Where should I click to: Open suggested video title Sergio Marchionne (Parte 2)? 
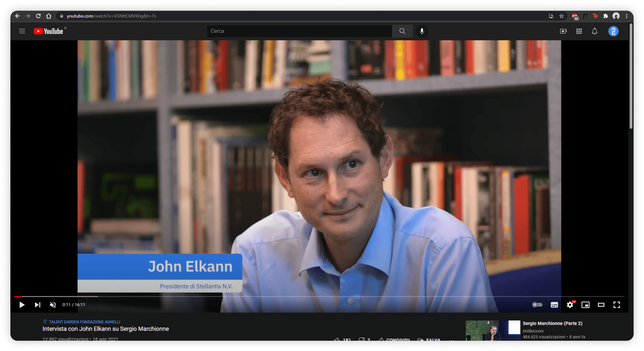552,323
